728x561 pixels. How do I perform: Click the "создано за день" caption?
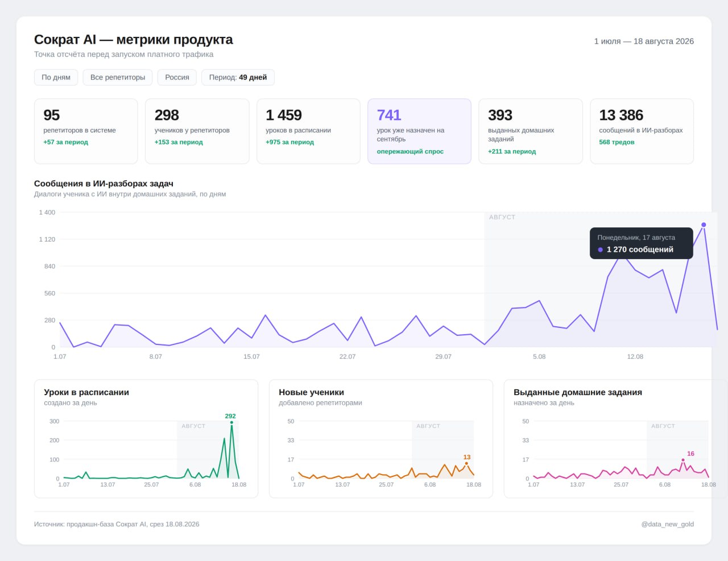coord(71,403)
